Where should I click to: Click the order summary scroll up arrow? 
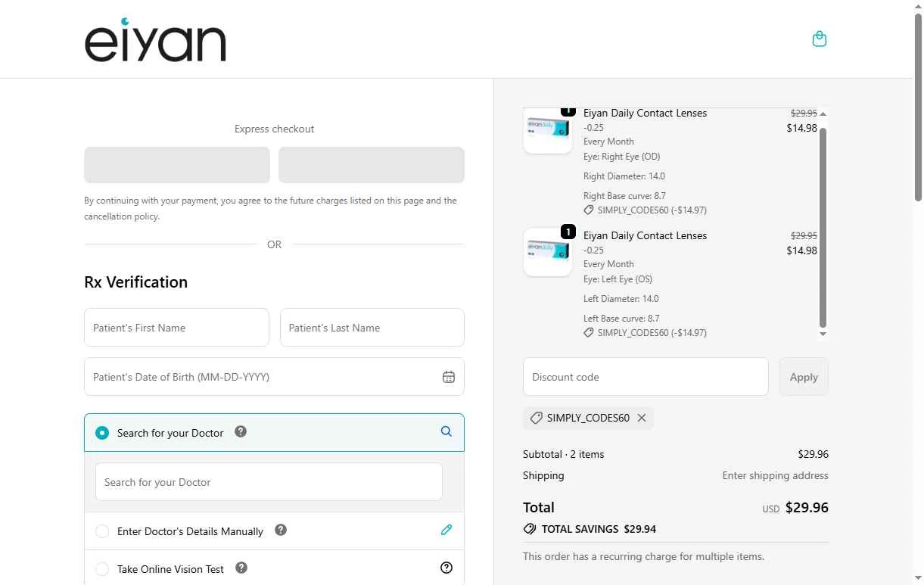tap(823, 114)
